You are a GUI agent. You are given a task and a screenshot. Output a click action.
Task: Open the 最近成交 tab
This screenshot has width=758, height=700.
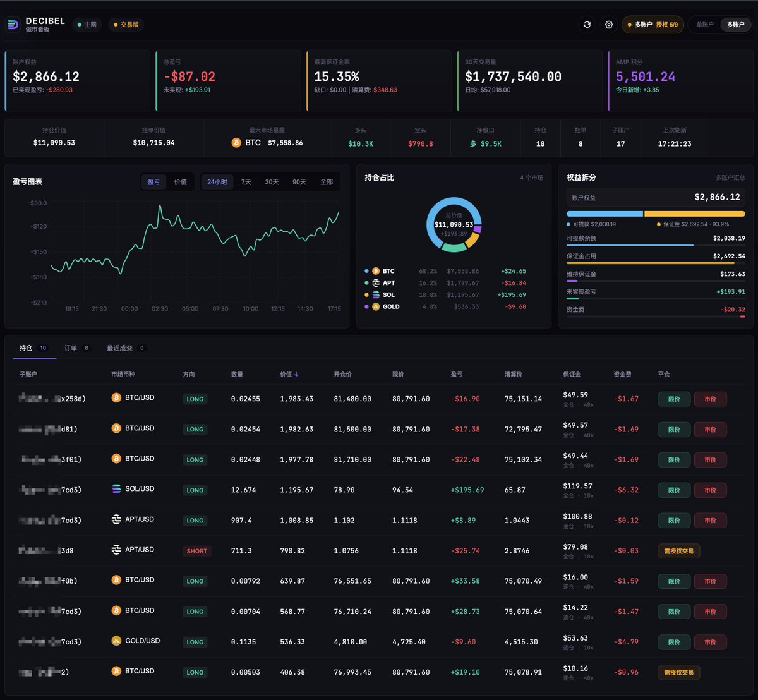pyautogui.click(x=126, y=348)
